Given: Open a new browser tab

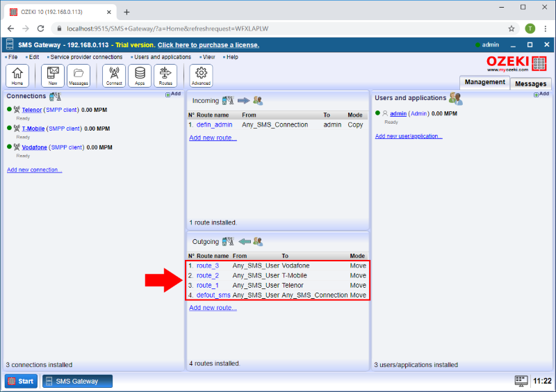Looking at the screenshot, I should [x=126, y=12].
